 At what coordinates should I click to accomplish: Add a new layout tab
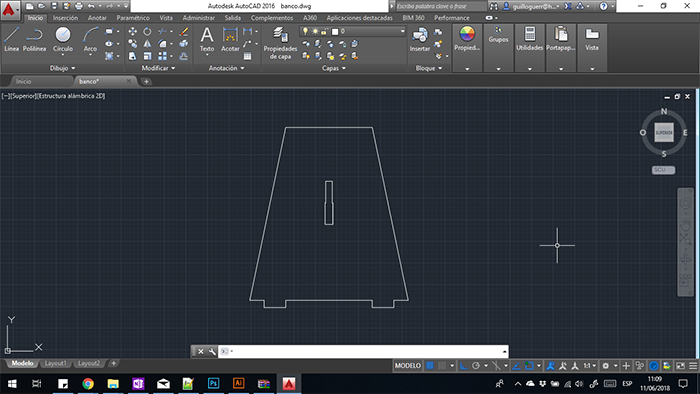[113, 364]
